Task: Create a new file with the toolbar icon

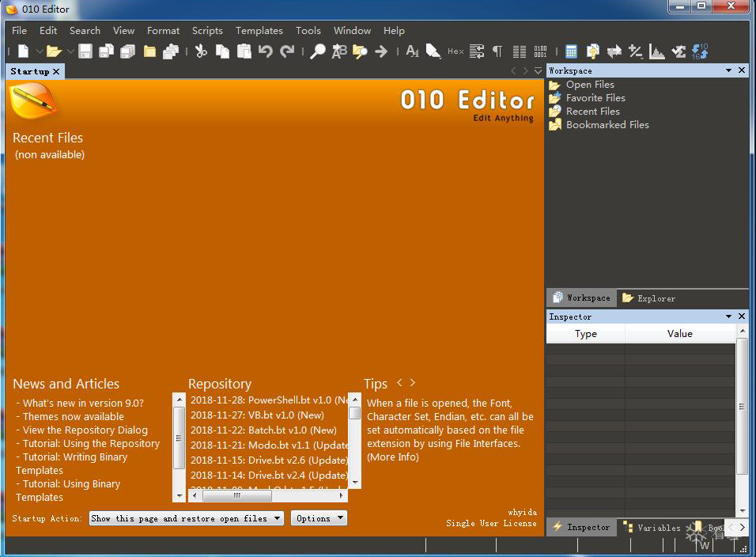Action: 23,51
